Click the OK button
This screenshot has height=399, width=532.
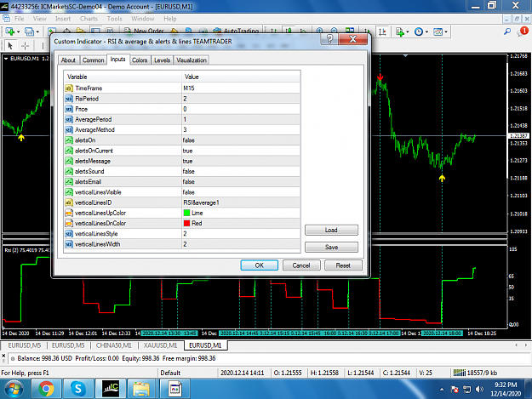[260, 265]
